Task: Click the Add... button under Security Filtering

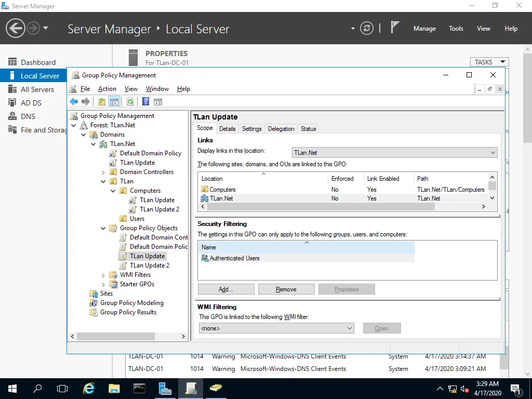Action: coord(226,289)
